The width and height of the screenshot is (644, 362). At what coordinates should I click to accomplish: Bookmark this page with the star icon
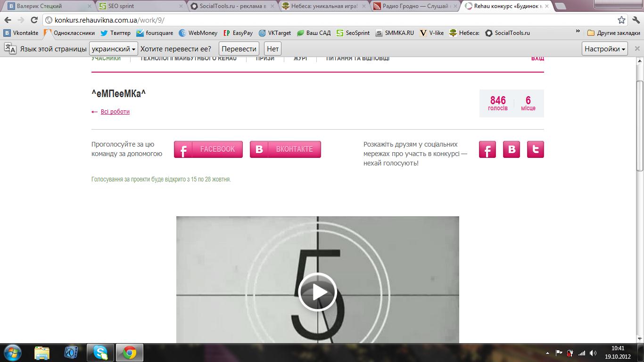point(622,20)
